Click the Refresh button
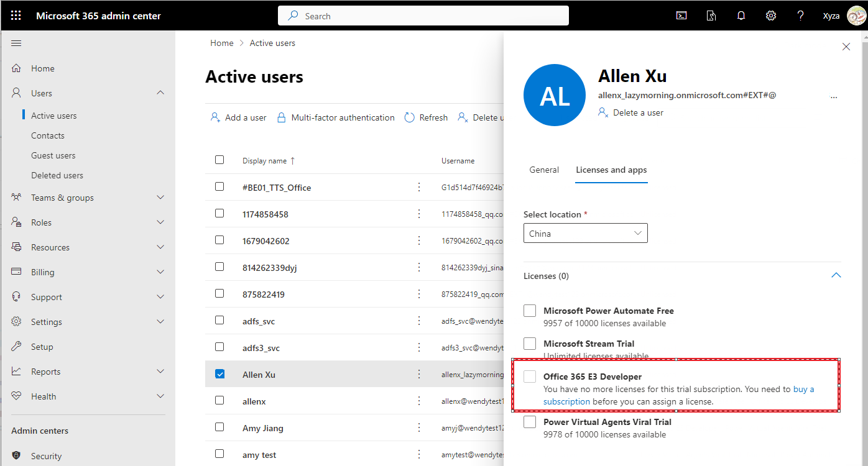The height and width of the screenshot is (466, 868). [x=427, y=117]
